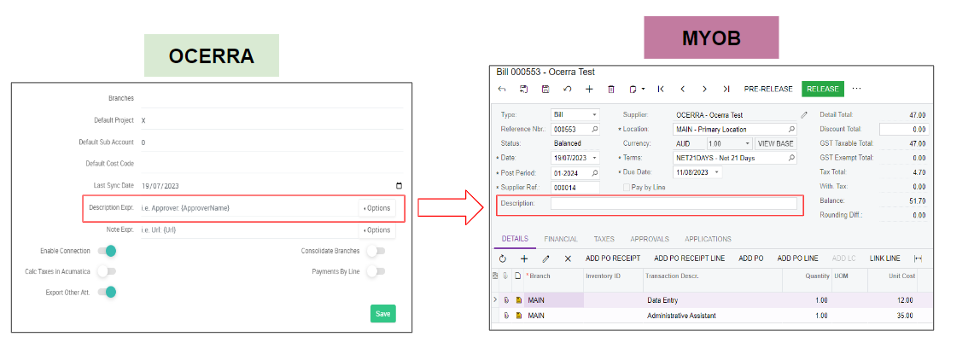
Task: Click the MYOB bill Description field
Action: tap(674, 203)
